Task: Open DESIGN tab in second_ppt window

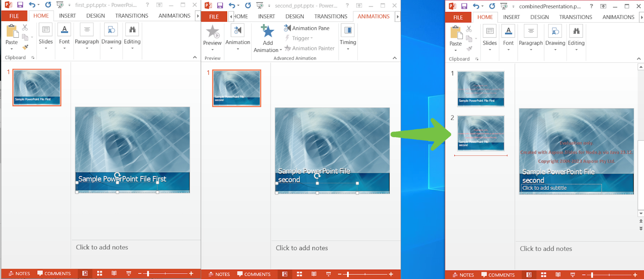Action: coord(294,16)
